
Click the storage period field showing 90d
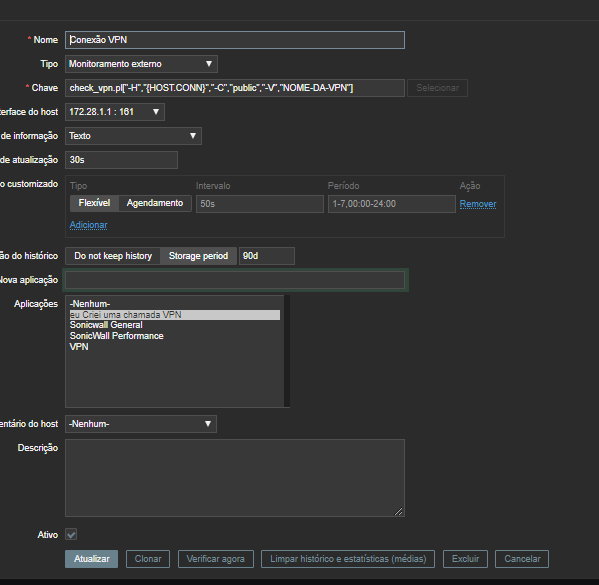[x=267, y=256]
